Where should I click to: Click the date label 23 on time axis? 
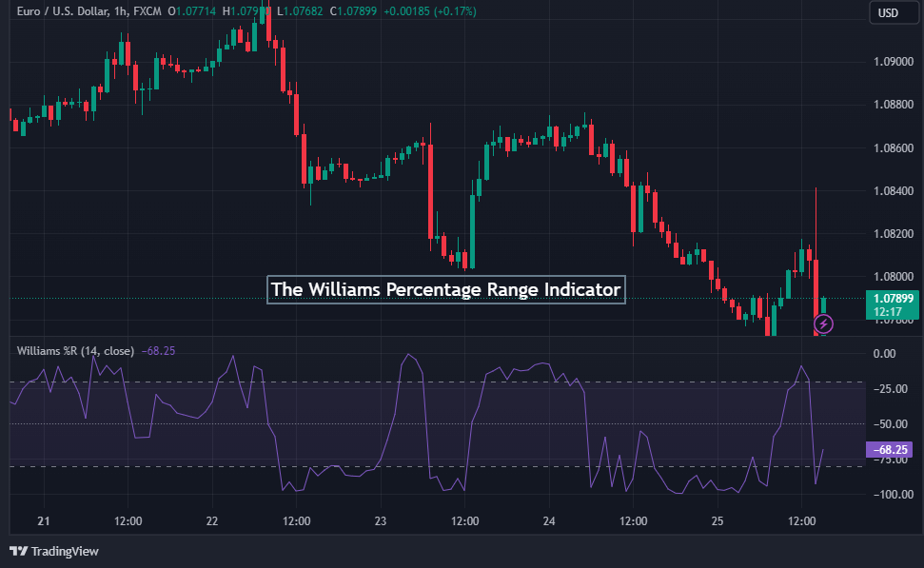tap(381, 520)
